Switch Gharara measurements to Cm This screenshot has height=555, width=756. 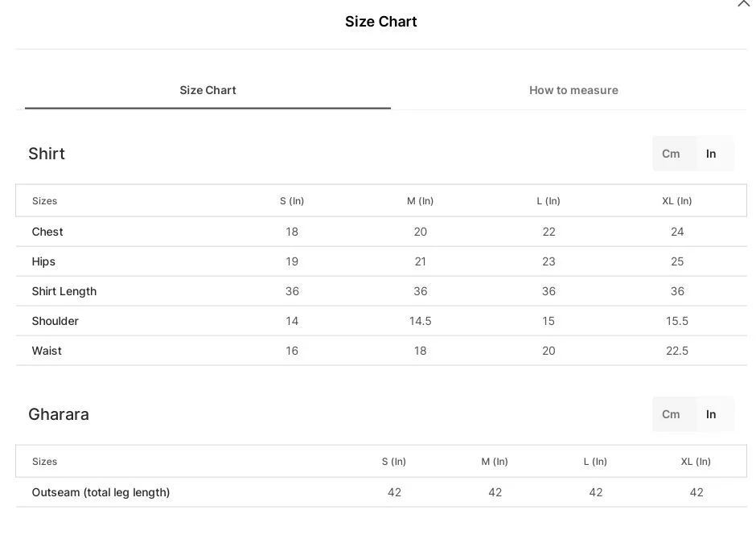[672, 414]
